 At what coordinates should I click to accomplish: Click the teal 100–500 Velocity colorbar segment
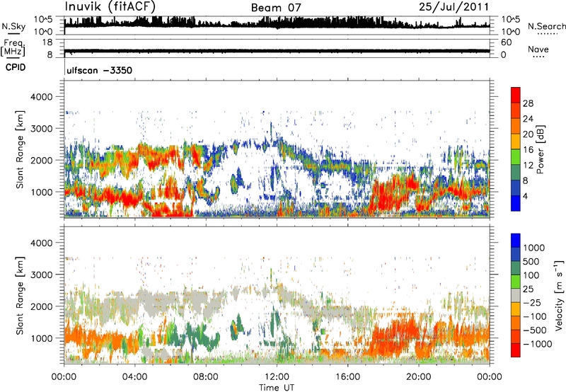click(516, 268)
